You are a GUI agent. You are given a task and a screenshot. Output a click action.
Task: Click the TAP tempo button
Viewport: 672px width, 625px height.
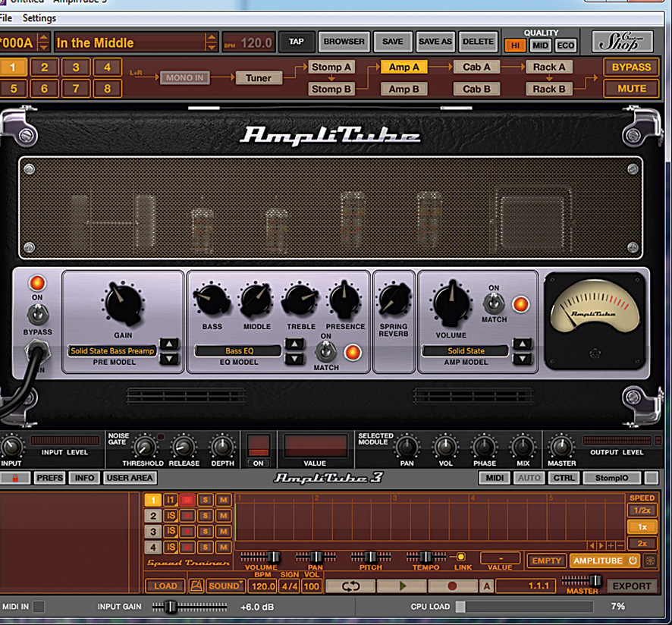tap(296, 42)
